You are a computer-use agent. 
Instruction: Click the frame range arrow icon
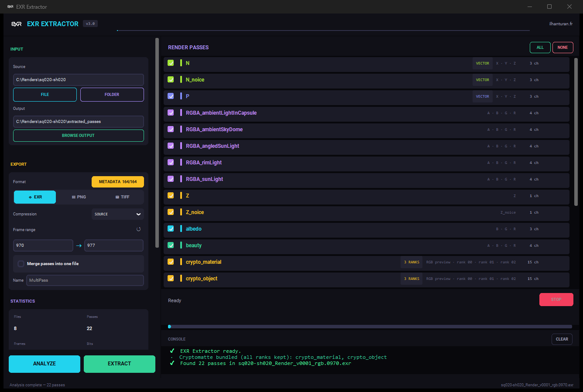tap(79, 245)
